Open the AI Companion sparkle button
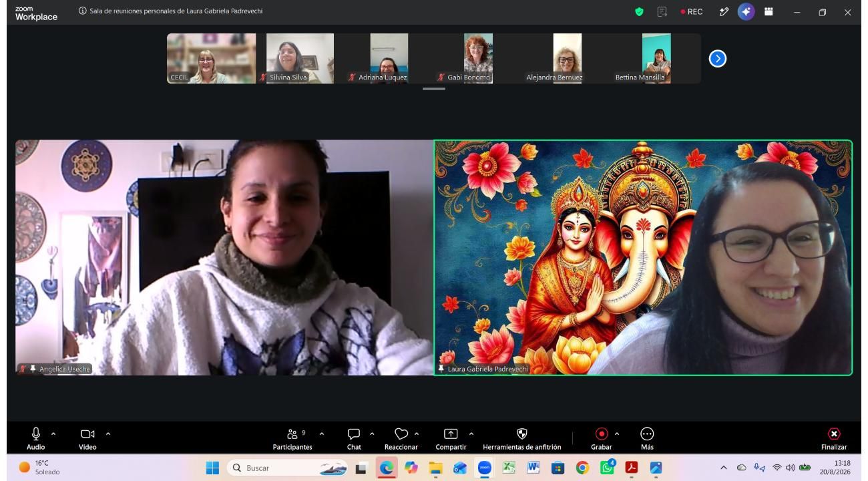 point(746,12)
